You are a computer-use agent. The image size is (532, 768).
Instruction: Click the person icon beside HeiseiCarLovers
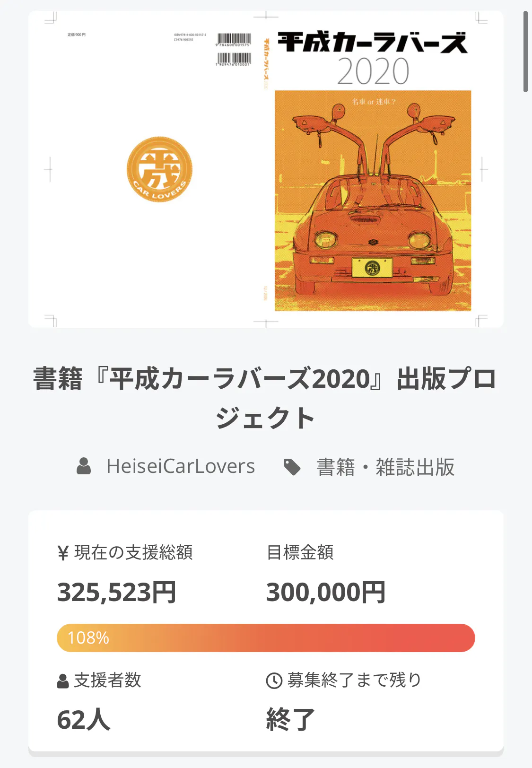[84, 466]
